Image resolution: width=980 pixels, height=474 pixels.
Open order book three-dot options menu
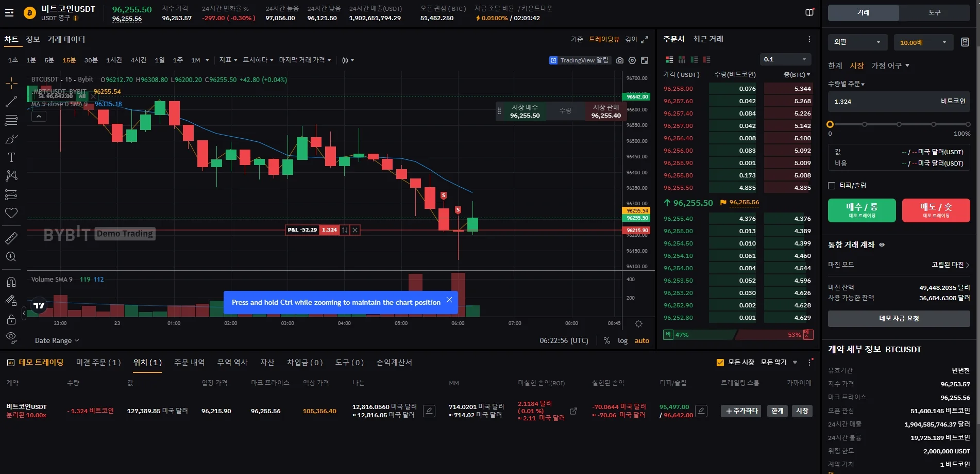click(x=809, y=39)
